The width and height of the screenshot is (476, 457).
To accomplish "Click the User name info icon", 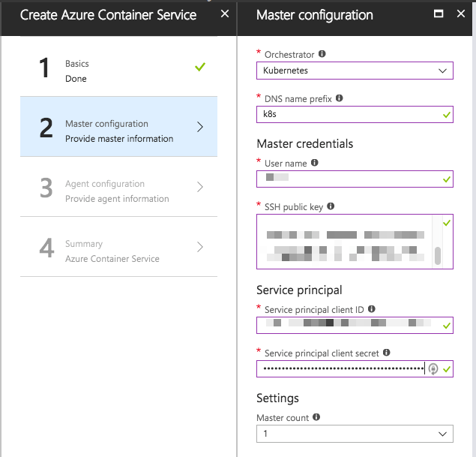I will (x=314, y=162).
